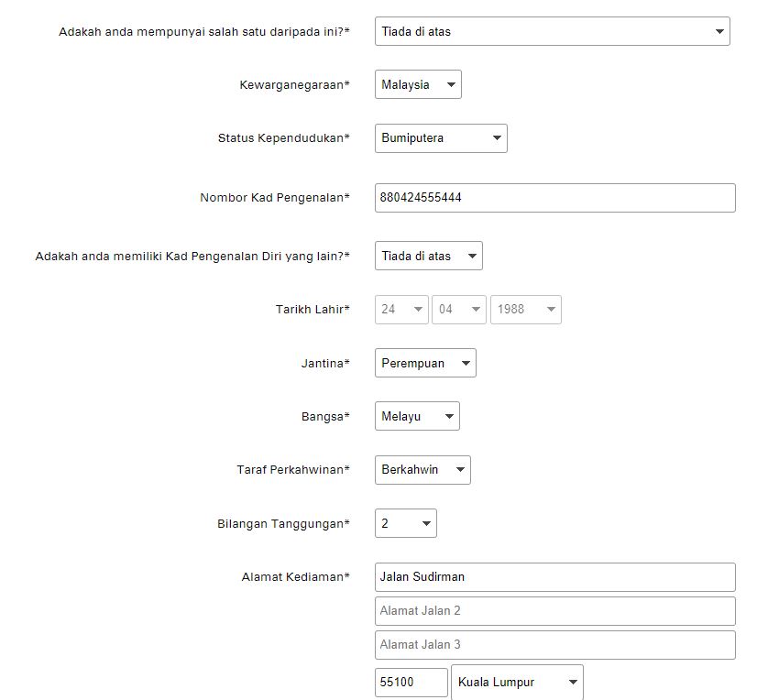Open the Bilangan Tanggungan dropdown
Screen dimensions: 779x700
(405, 523)
